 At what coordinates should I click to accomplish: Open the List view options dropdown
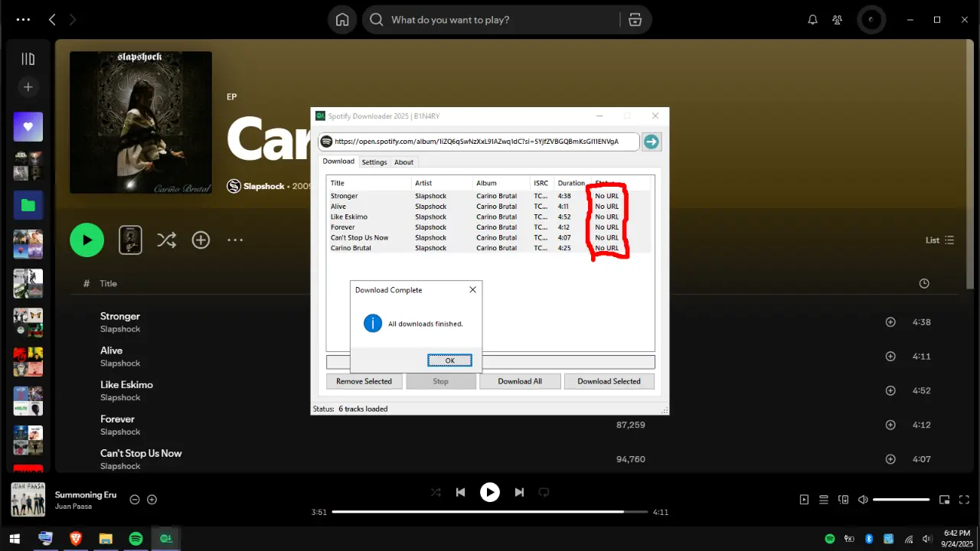point(939,240)
